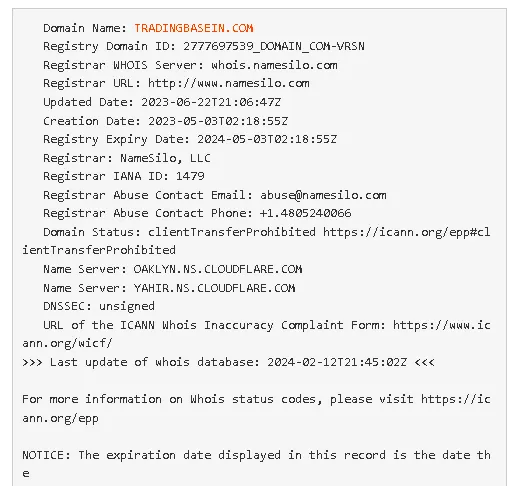Click the Registry Domain ID value
This screenshot has width=526, height=486.
274,46
